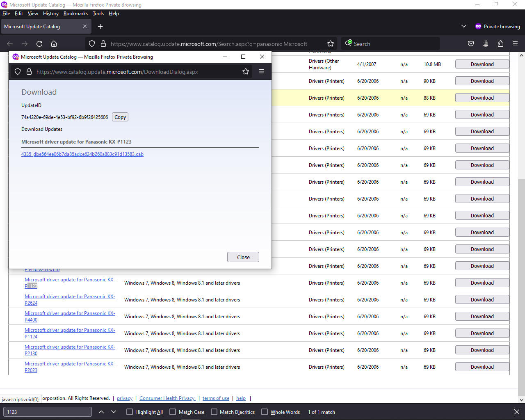Open the main window hamburger menu
525x420 pixels.
[515, 44]
